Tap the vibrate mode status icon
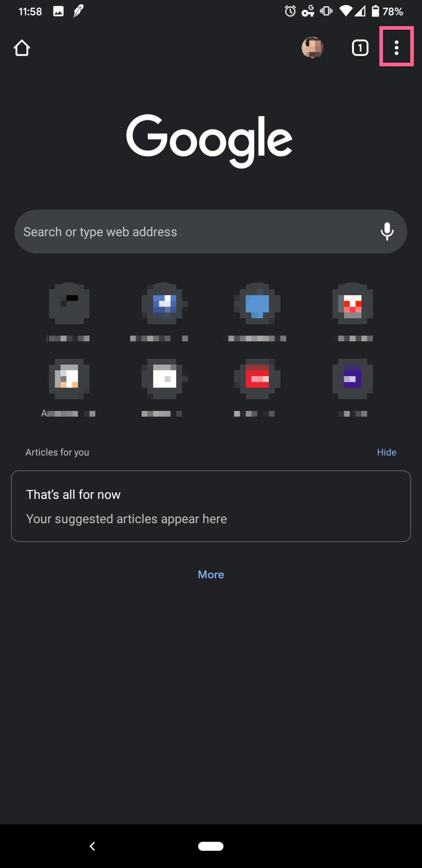 pos(326,11)
